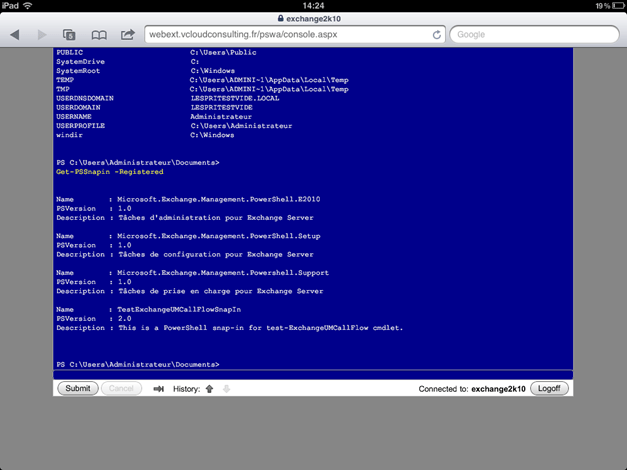
Task: Show next command with History down arrow
Action: point(226,389)
